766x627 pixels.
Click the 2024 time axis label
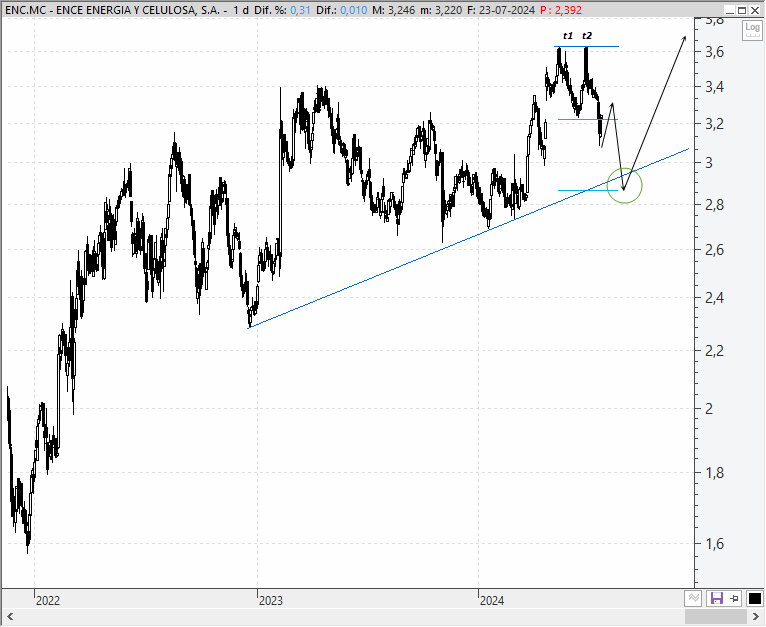click(492, 601)
